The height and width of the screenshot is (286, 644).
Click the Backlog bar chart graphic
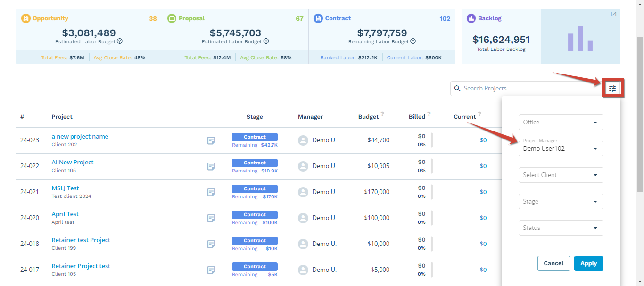click(x=580, y=39)
